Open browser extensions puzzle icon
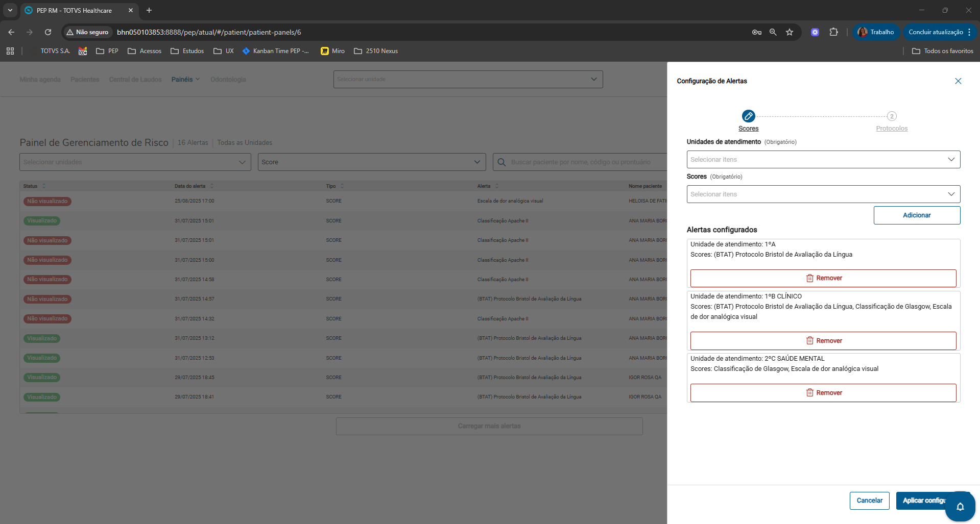Image resolution: width=980 pixels, height=524 pixels. (x=833, y=32)
